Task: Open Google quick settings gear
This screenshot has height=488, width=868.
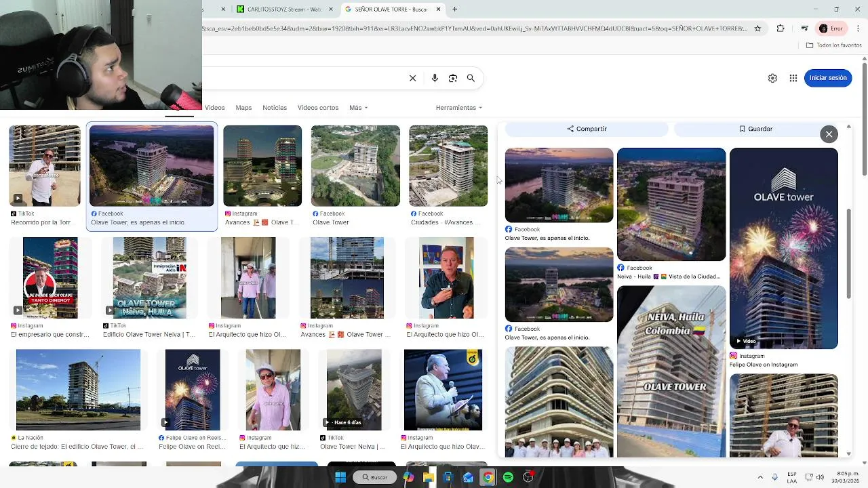Action: click(772, 78)
